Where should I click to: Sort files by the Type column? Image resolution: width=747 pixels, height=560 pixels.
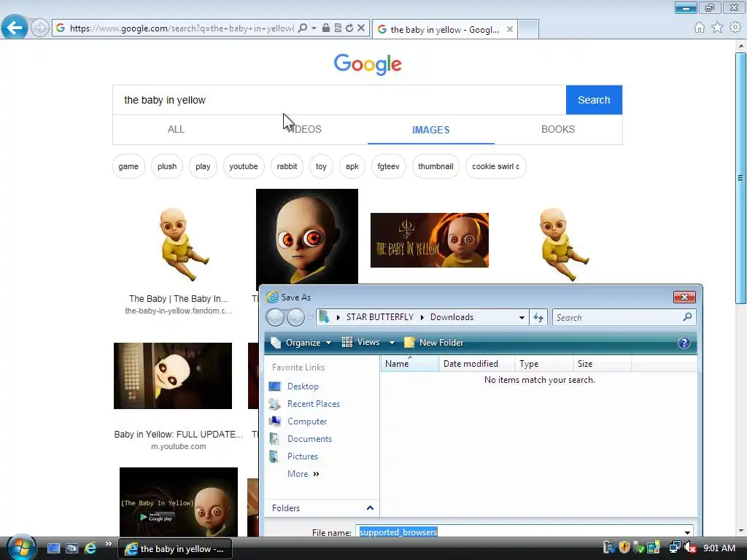point(544,364)
